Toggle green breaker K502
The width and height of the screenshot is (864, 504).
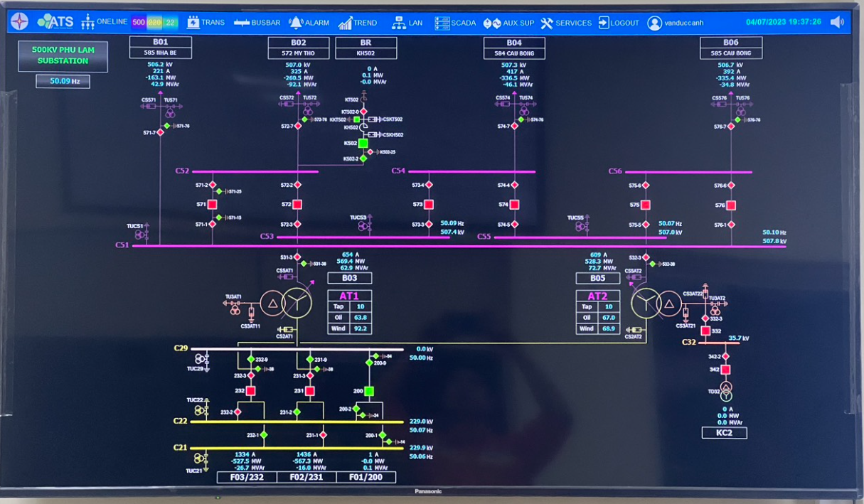point(363,143)
